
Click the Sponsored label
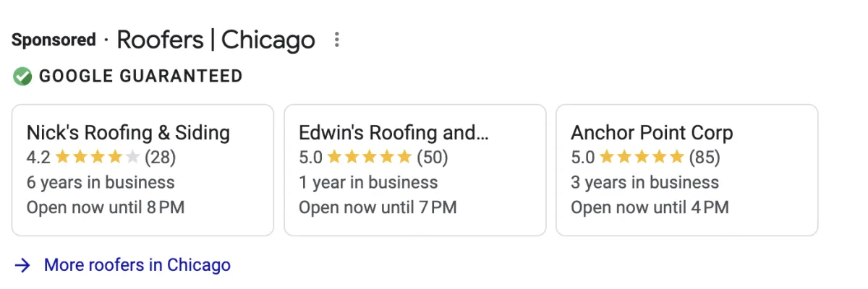tap(54, 40)
